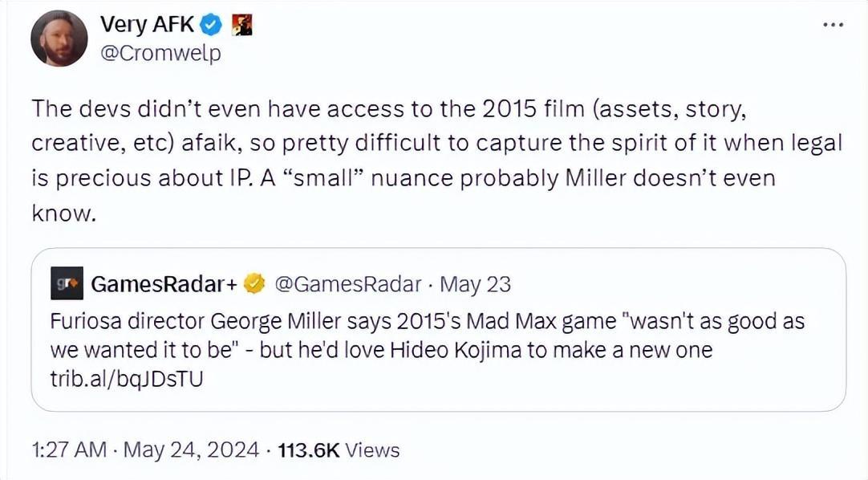Follow the trib.al/bqJDsTU link
Image resolution: width=868 pixels, height=480 pixels.
(x=127, y=378)
